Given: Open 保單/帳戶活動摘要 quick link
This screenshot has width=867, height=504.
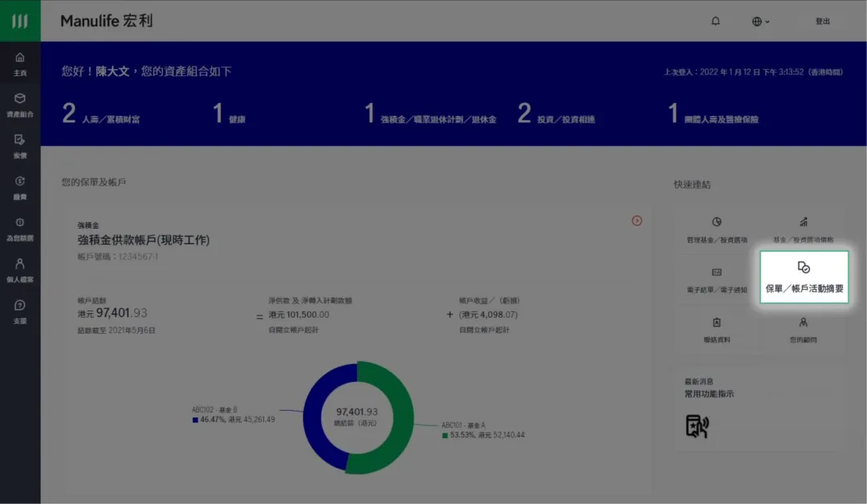Looking at the screenshot, I should coord(804,277).
